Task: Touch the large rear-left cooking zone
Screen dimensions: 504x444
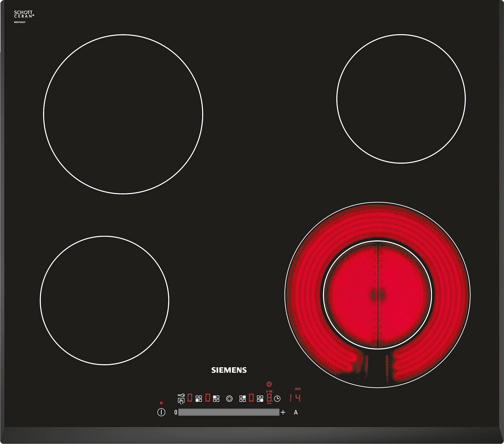Action: click(123, 114)
